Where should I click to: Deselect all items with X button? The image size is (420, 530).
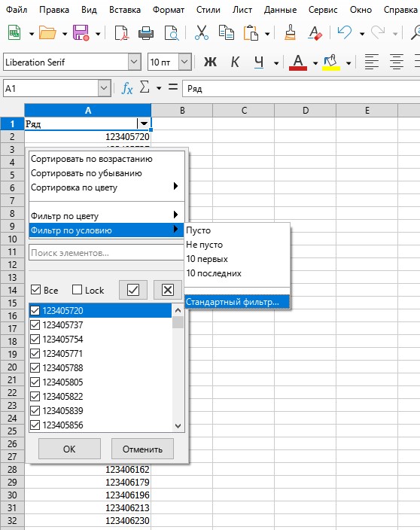coord(168,290)
